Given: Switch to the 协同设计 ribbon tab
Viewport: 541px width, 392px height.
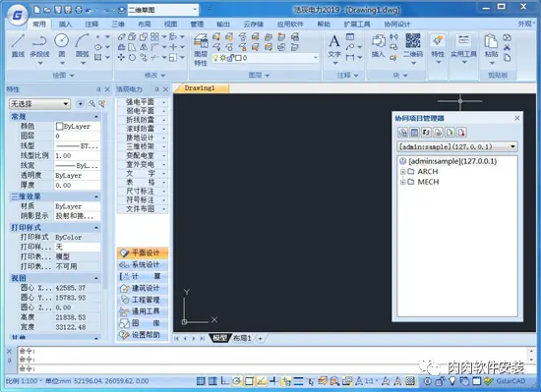Looking at the screenshot, I should (x=397, y=24).
